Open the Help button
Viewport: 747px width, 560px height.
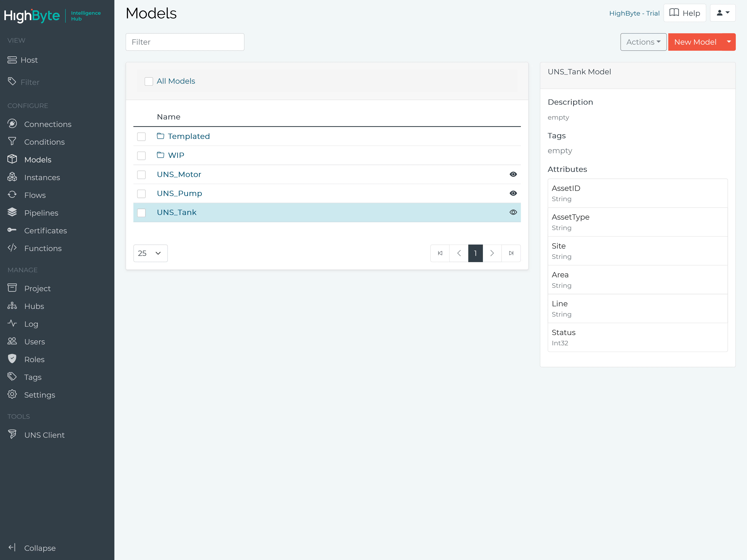click(685, 13)
